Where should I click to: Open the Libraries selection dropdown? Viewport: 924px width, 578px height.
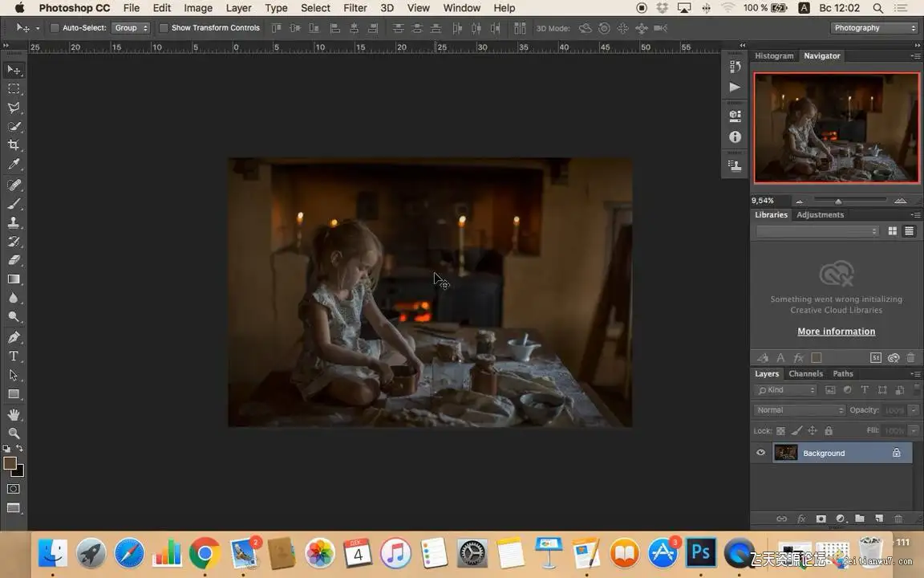(818, 231)
